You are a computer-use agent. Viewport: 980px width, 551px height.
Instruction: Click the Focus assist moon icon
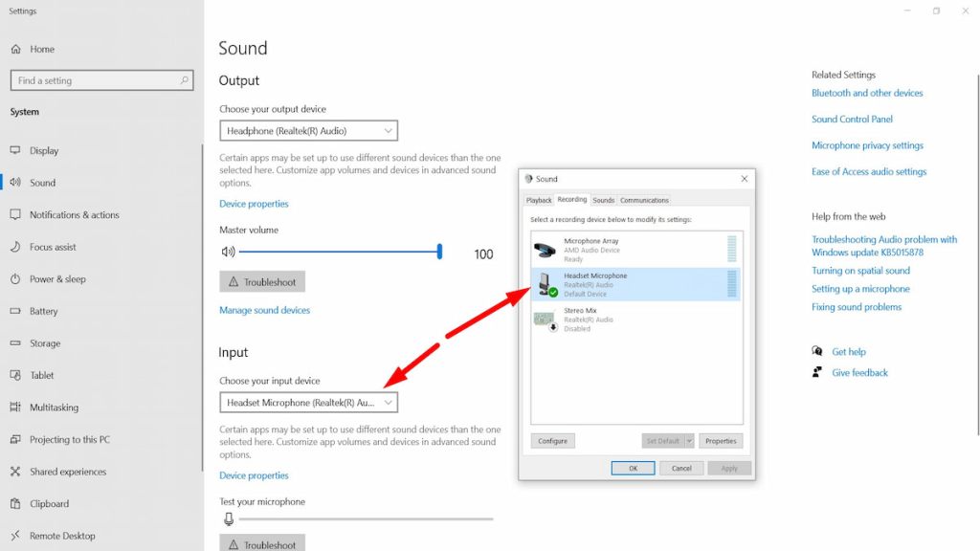click(x=15, y=247)
